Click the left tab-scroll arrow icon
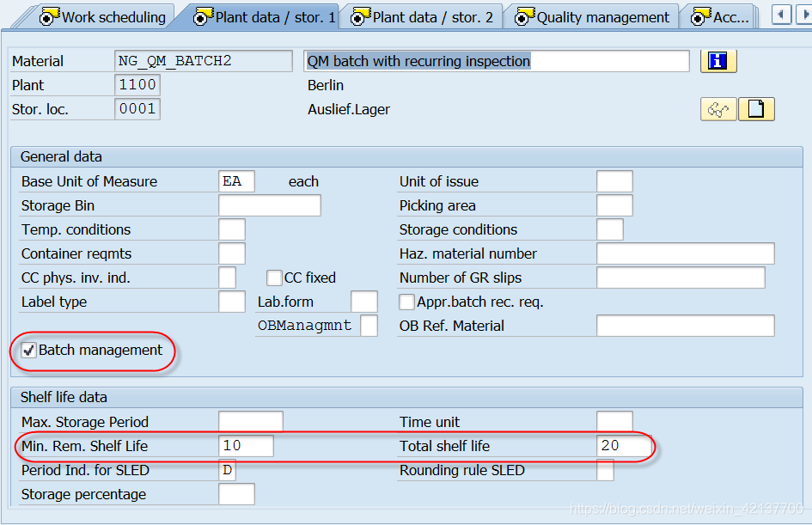 pyautogui.click(x=779, y=14)
